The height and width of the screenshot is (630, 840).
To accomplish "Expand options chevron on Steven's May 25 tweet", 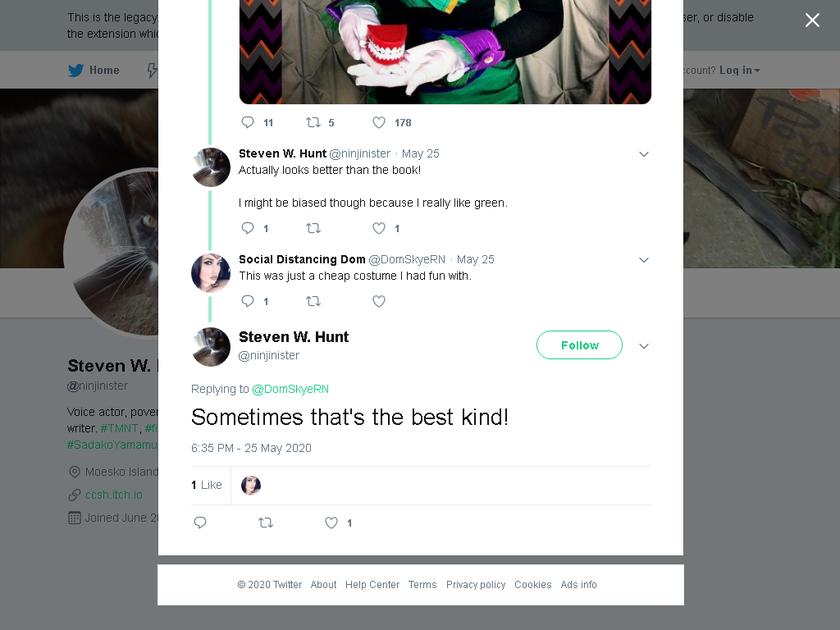I will 644,154.
